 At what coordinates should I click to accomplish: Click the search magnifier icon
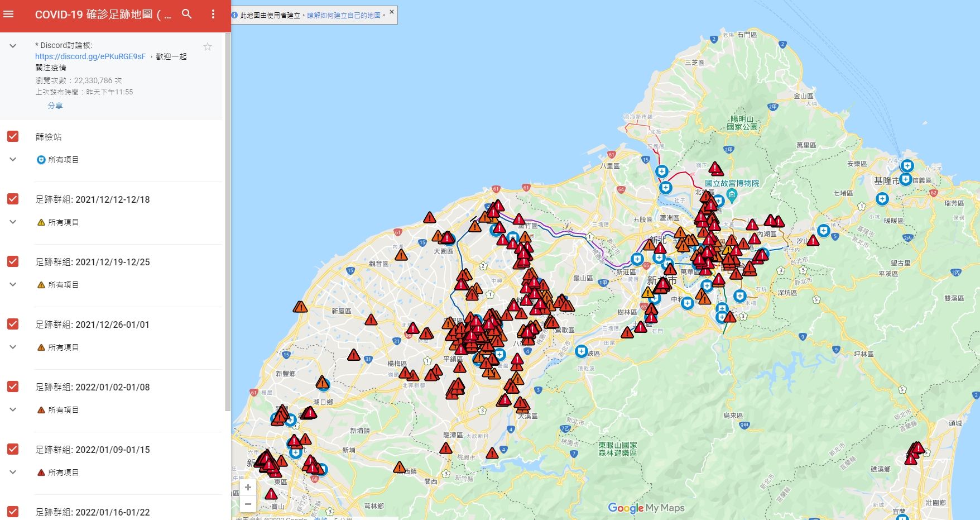point(187,14)
